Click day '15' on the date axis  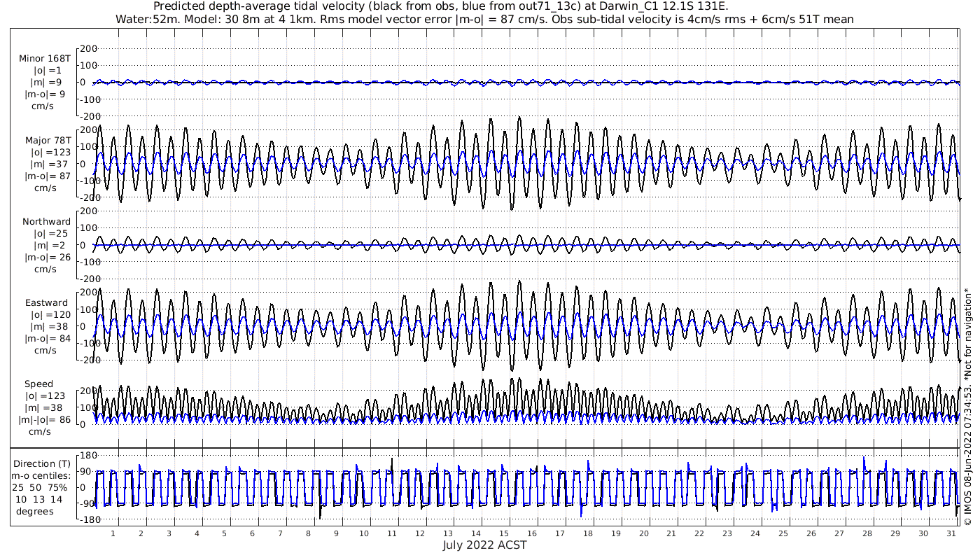pos(504,533)
